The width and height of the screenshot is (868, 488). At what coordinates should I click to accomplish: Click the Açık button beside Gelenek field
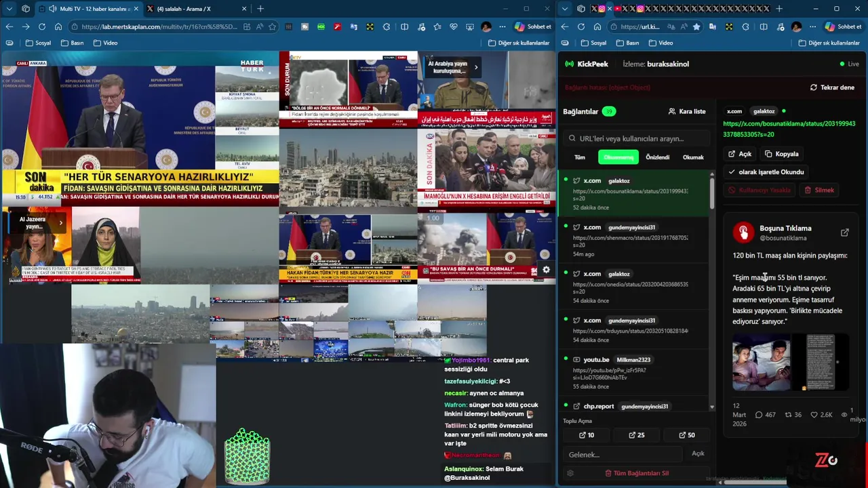(x=698, y=453)
